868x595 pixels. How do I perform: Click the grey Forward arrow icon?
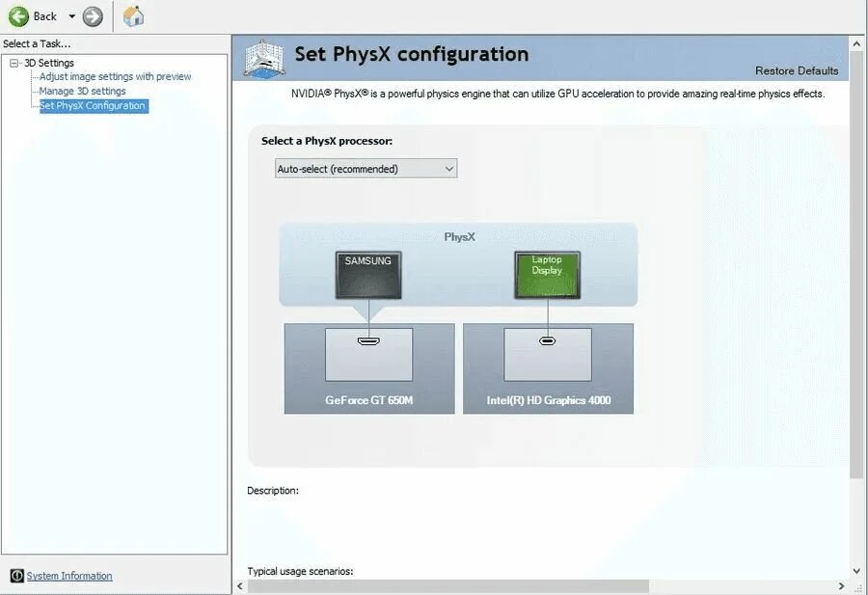(93, 16)
